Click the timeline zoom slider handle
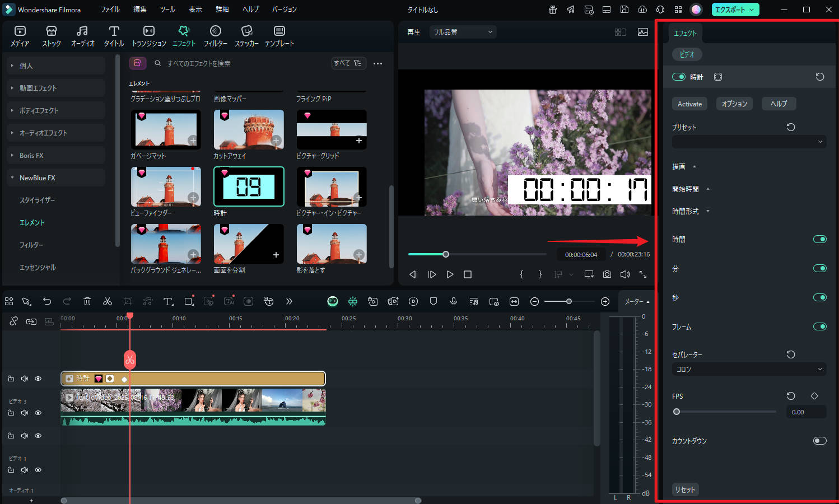 [x=569, y=301]
